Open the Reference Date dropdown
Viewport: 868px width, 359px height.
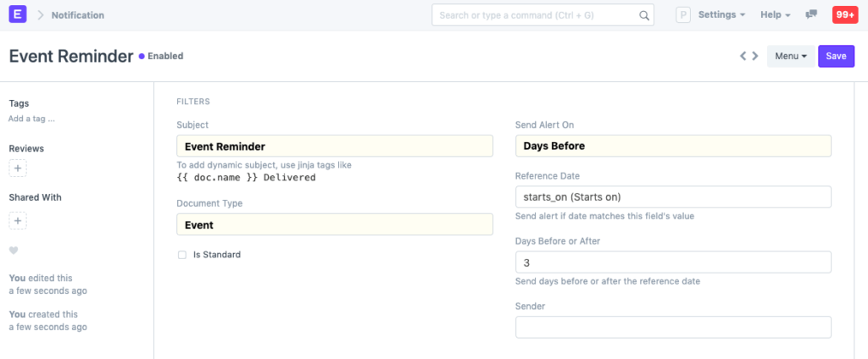tap(673, 197)
